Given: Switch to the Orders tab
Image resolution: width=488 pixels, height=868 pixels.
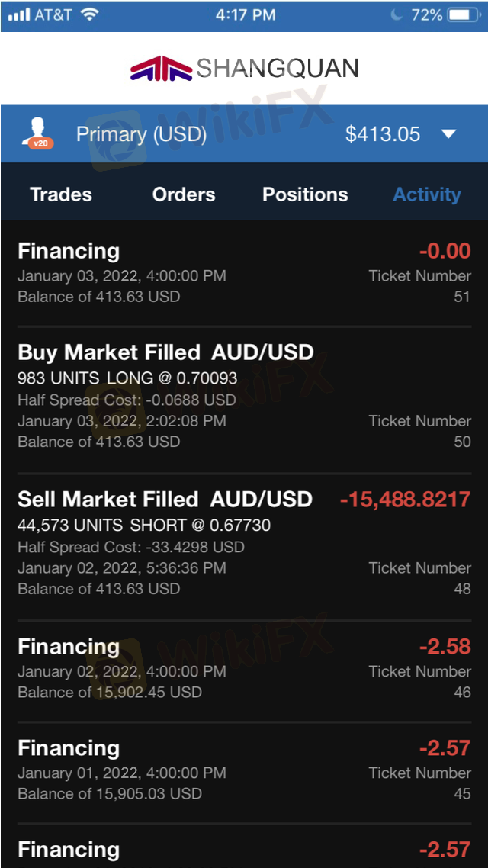Looking at the screenshot, I should coord(184,194).
